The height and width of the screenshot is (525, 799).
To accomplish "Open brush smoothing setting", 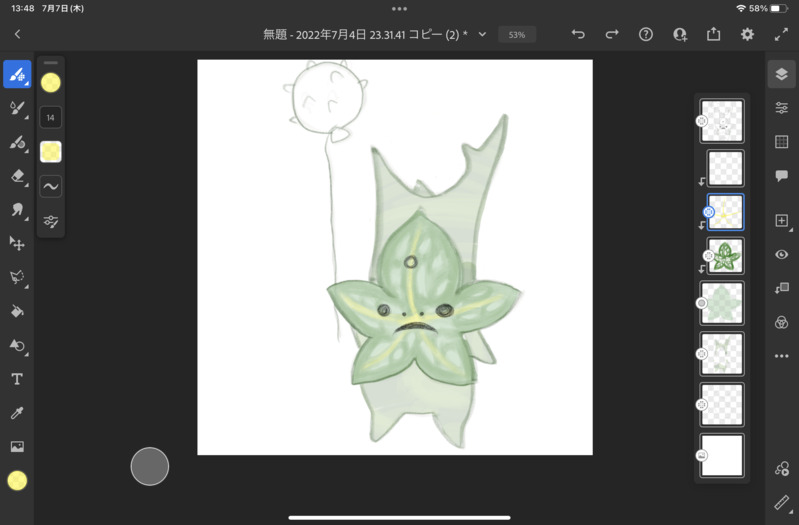I will 50,186.
